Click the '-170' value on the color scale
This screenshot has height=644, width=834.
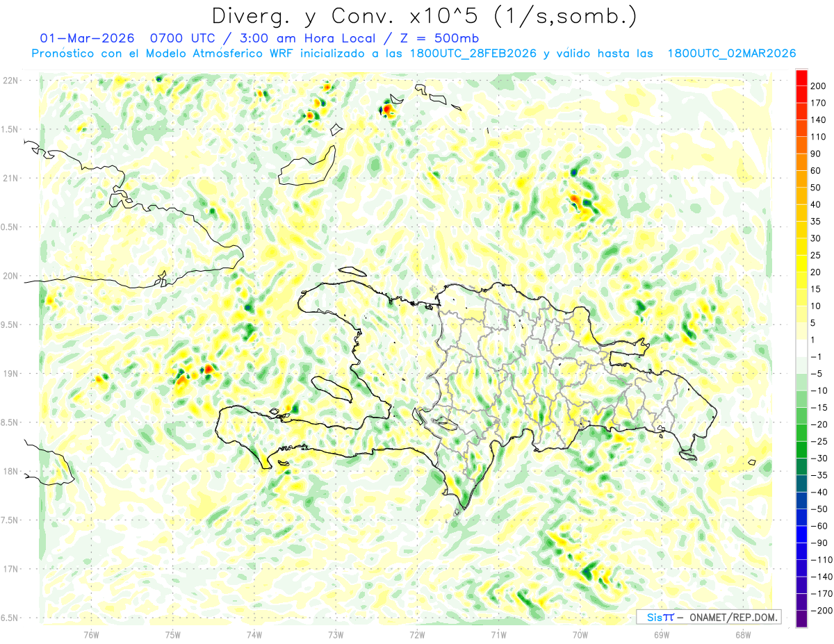821,593
